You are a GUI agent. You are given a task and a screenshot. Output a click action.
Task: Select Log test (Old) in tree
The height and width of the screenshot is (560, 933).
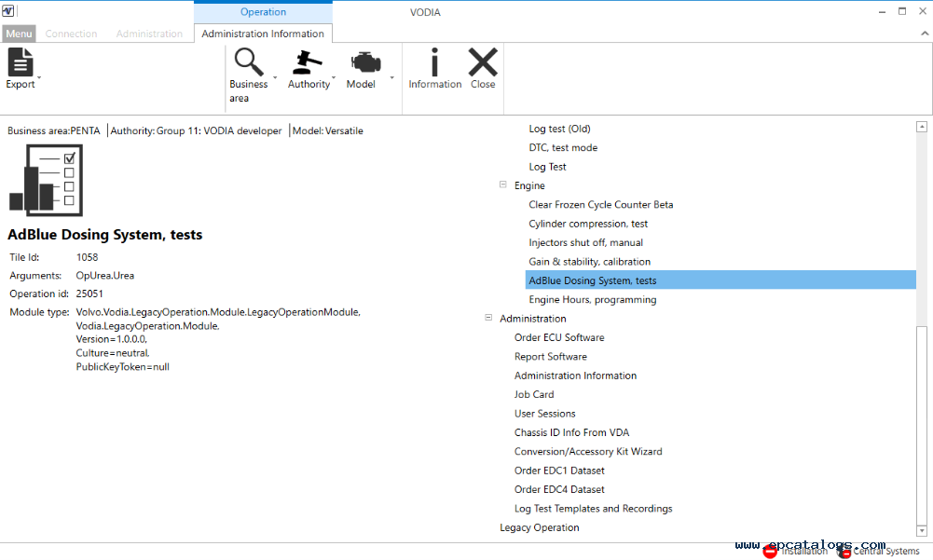[x=559, y=129]
